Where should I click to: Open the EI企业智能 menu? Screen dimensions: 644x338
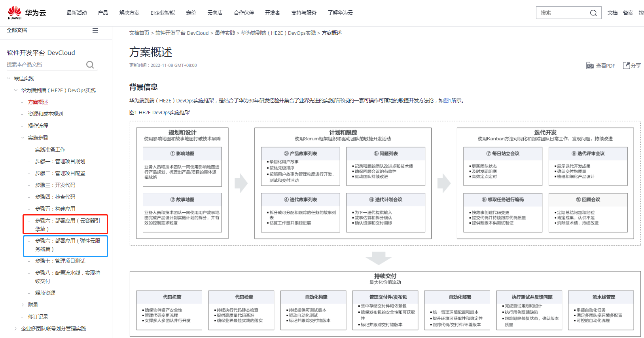[163, 13]
